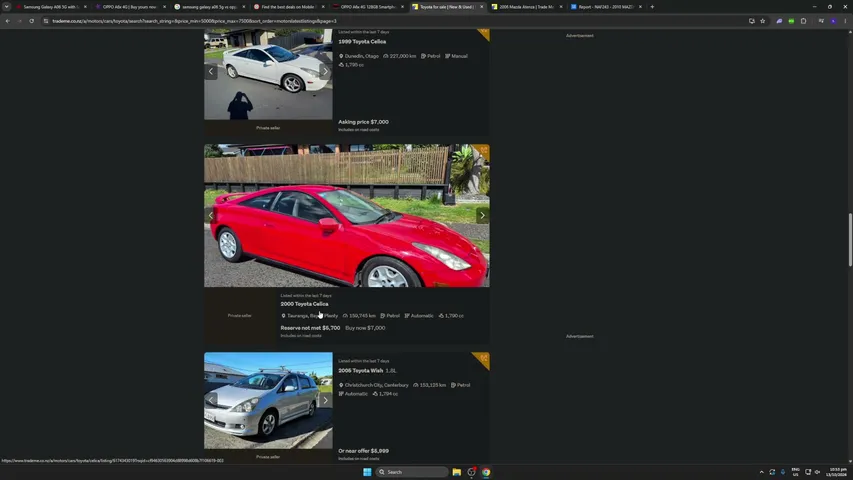
Task: Show hidden system tray icons
Action: pos(762,472)
